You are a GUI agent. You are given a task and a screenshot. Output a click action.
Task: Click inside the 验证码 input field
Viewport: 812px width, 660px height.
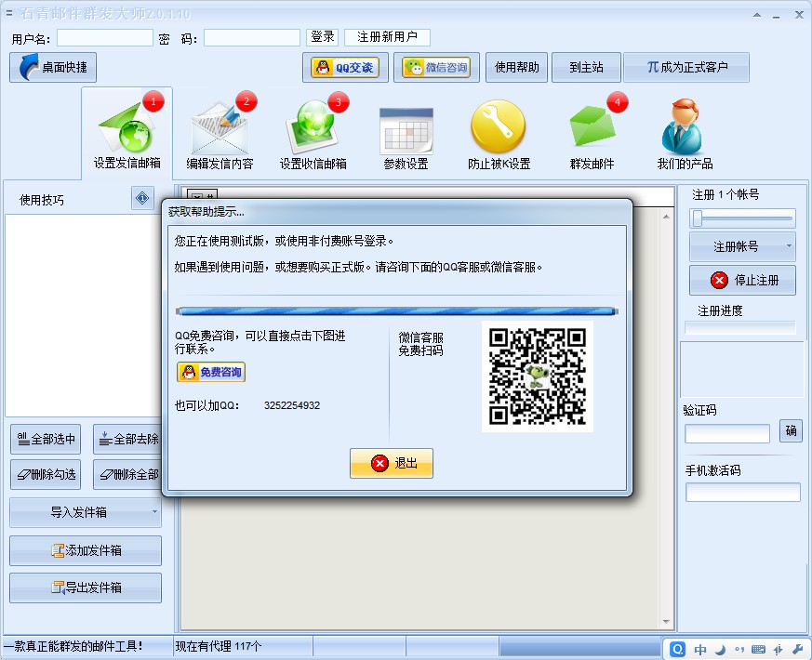click(726, 433)
